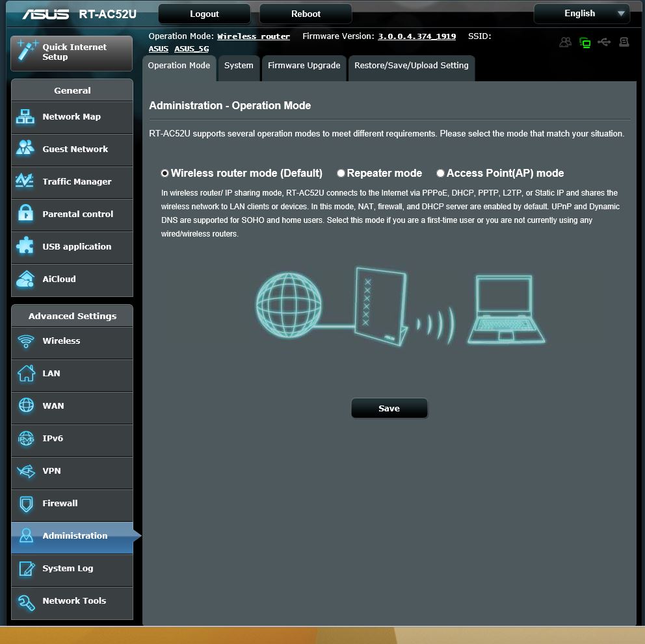Select Access Point(AP) mode radio button
645x644 pixels.
coord(440,173)
